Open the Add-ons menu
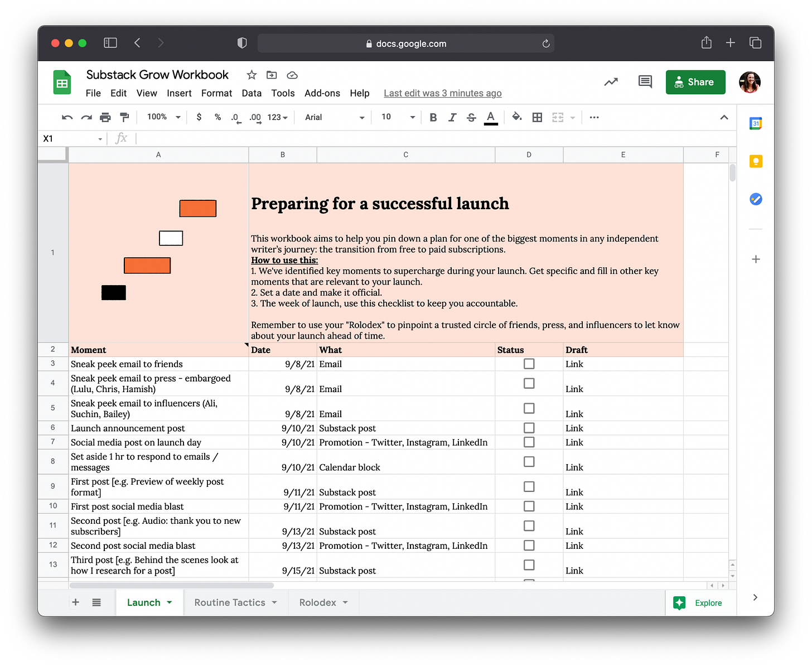Viewport: 812px width, 666px height. 322,93
